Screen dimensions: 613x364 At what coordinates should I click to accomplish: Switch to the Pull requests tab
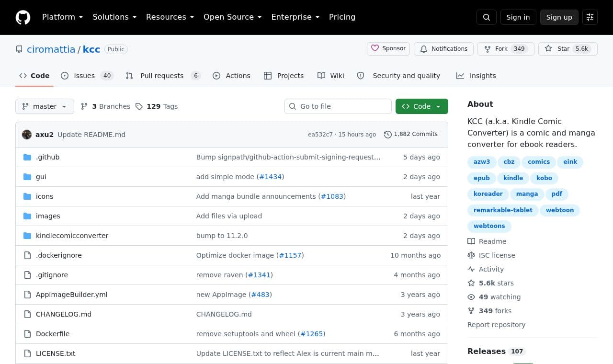click(163, 76)
